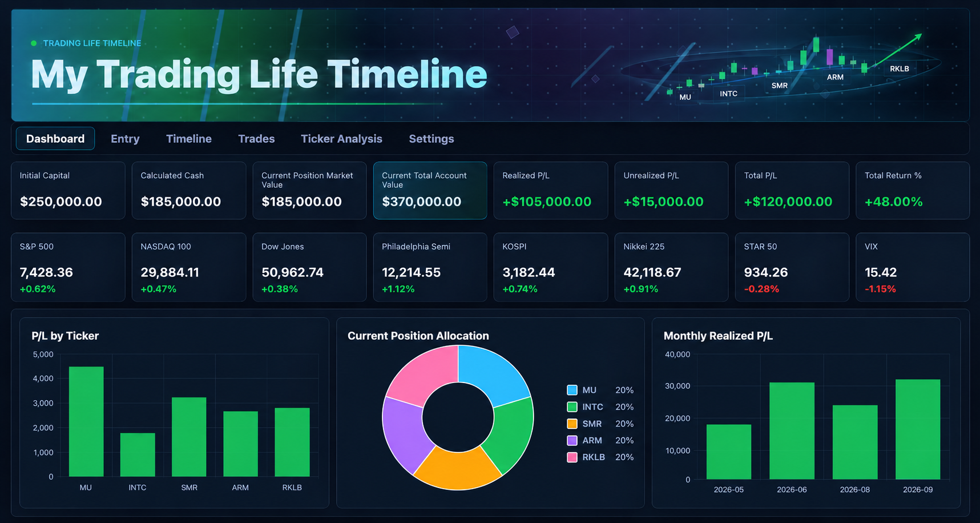
Task: Click the Philadelphia Semi index card
Action: coord(430,267)
